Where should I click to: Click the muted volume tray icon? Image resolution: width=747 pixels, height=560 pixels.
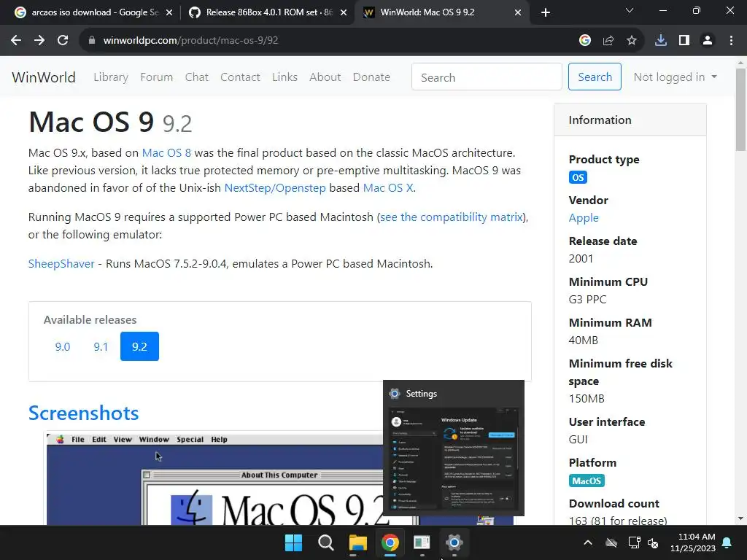coord(653,542)
